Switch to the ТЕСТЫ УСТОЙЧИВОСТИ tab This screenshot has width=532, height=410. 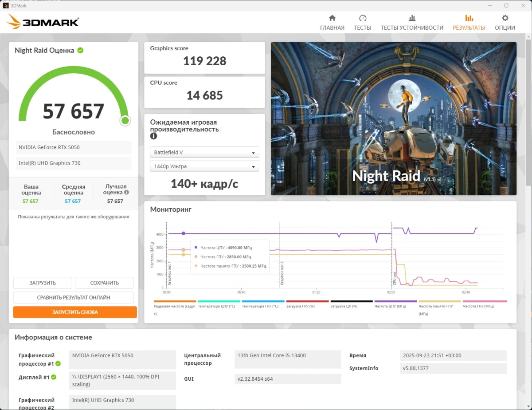[411, 20]
